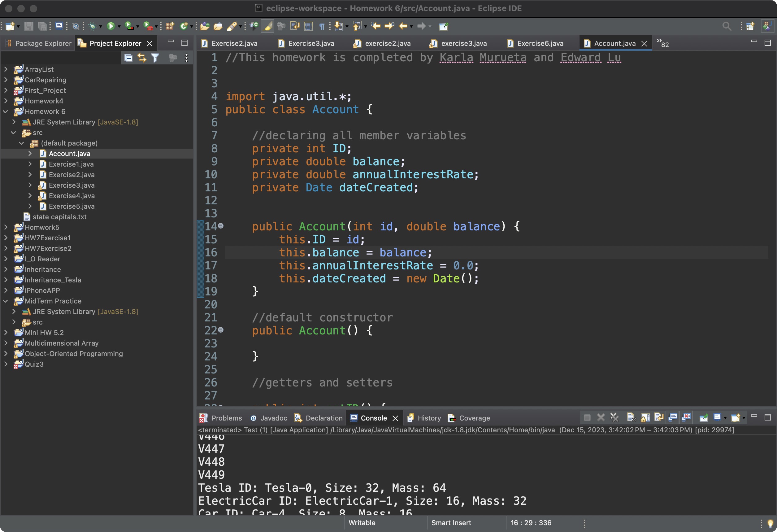Select state capitals.txt in Project Explorer
Image resolution: width=777 pixels, height=532 pixels.
[x=59, y=217]
